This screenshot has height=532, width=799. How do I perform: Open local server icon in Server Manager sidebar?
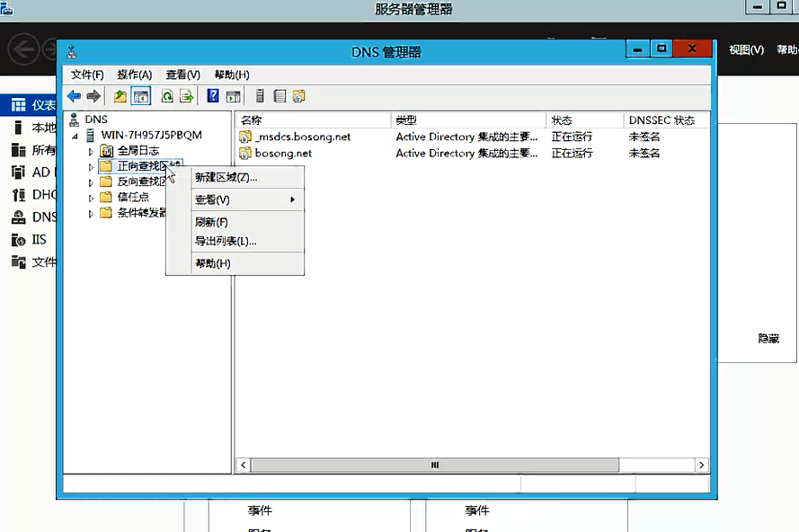18,128
